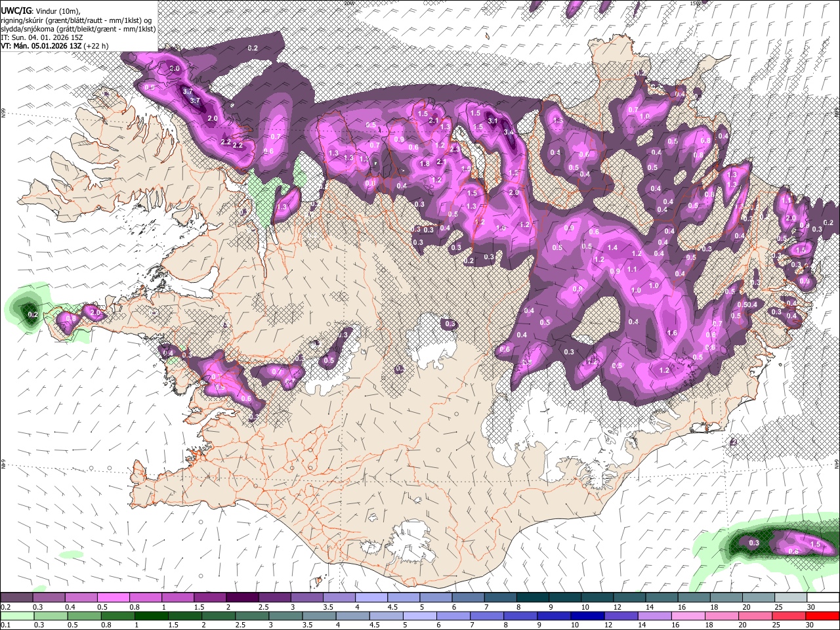Pick the bright pink 0.5 snow legend swatch
840x630 pixels.
113,598
